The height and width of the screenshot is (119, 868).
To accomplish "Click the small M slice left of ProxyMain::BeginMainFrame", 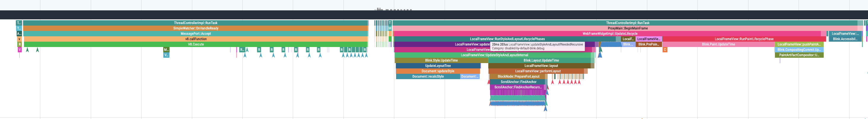I will (x=390, y=28).
